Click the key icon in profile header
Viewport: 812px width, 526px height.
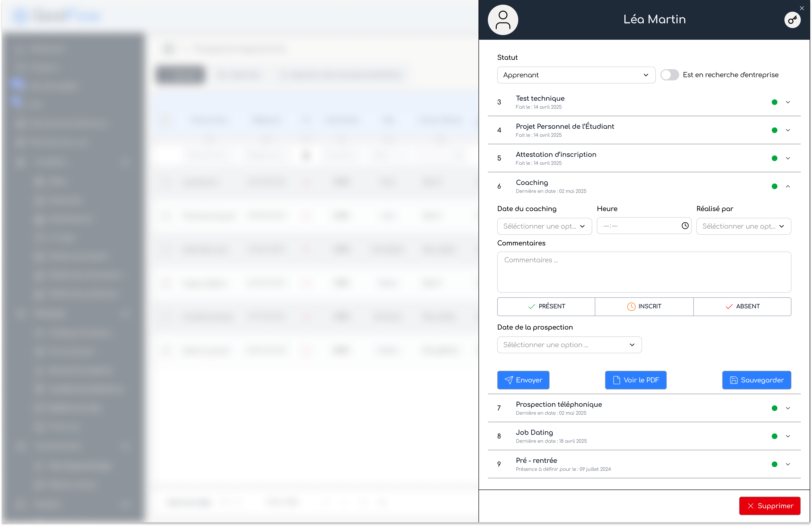tap(792, 20)
